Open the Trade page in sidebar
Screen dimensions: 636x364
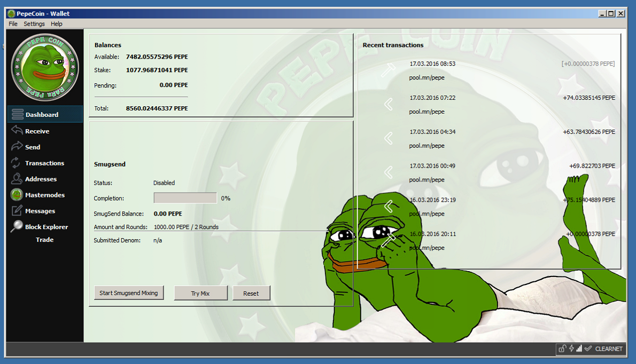point(44,240)
